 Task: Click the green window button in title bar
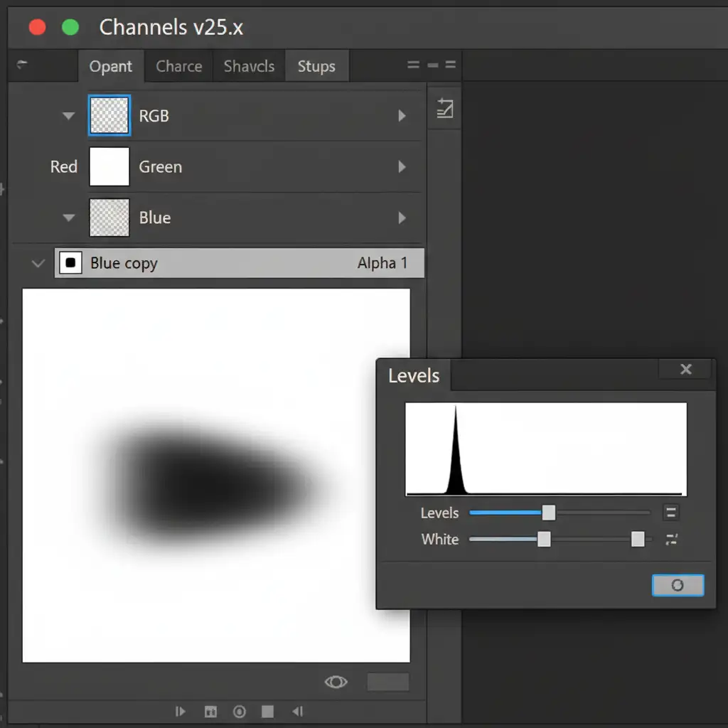pyautogui.click(x=70, y=27)
